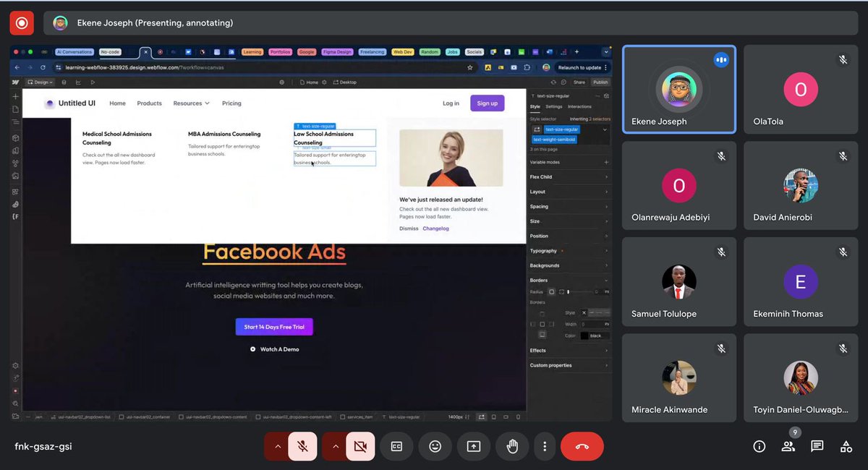Viewport: 868px width, 470px height.
Task: Click Webflow logo menu icon
Action: [x=15, y=82]
